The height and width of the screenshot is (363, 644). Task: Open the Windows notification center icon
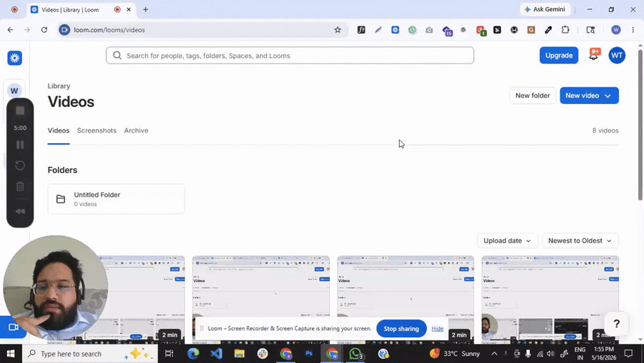click(x=629, y=353)
